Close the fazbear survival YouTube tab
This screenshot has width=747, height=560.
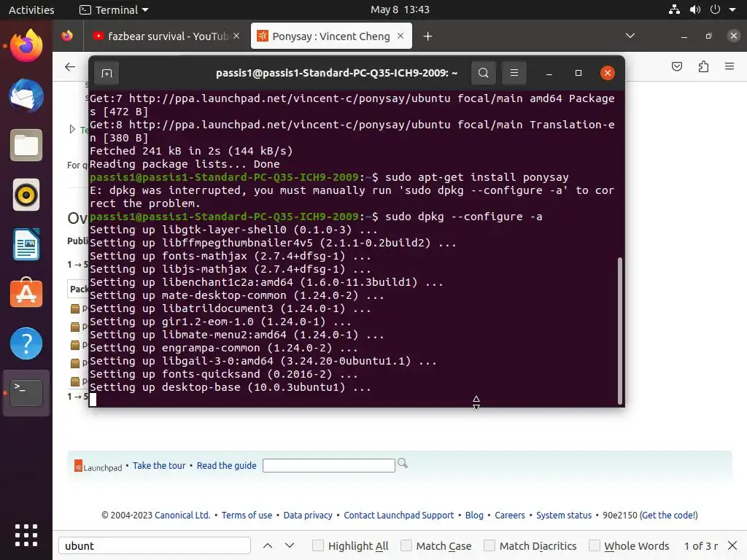pos(236,36)
